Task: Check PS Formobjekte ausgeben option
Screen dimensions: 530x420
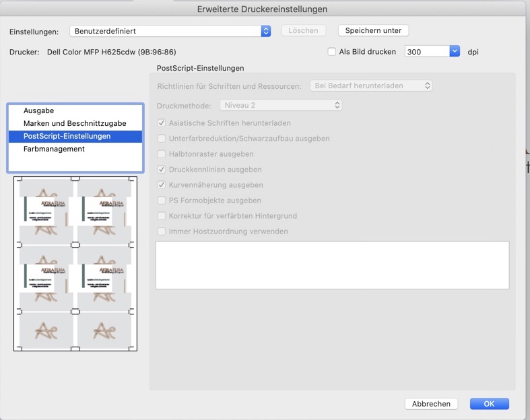Action: 161,201
